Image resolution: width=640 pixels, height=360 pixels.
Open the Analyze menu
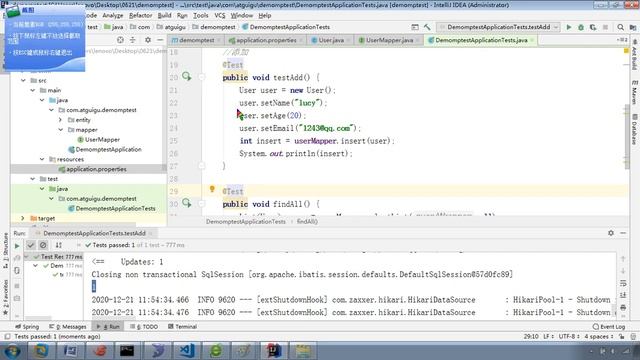tap(113, 16)
